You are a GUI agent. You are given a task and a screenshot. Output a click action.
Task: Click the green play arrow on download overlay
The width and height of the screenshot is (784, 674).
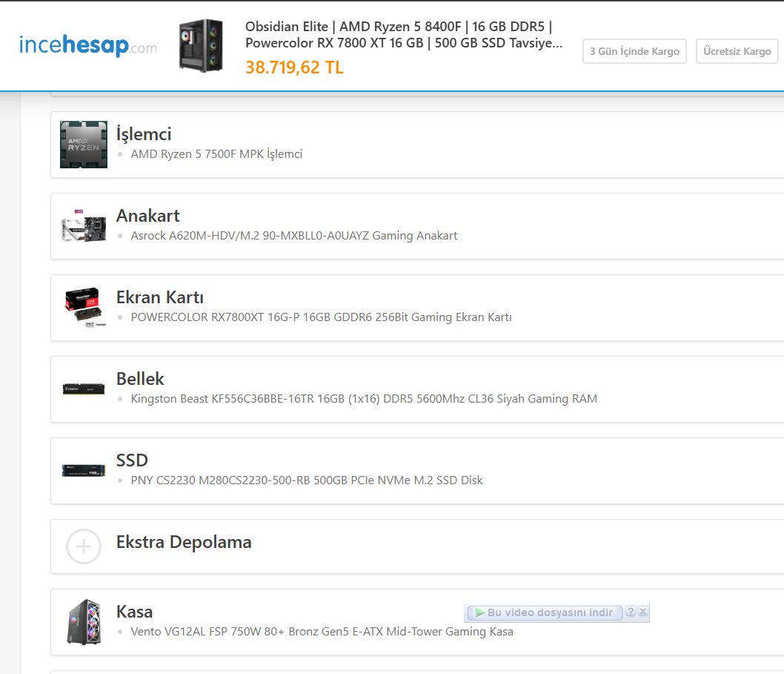[480, 612]
